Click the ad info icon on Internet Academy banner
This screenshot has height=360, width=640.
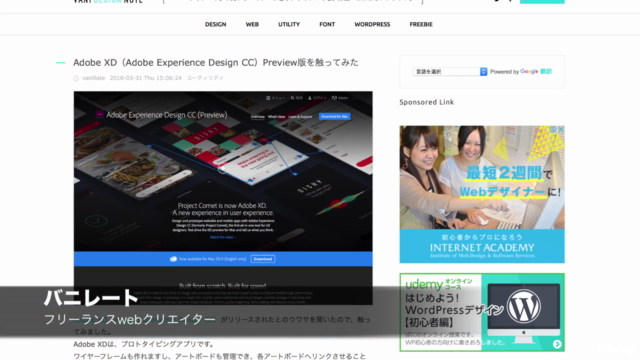point(553,129)
